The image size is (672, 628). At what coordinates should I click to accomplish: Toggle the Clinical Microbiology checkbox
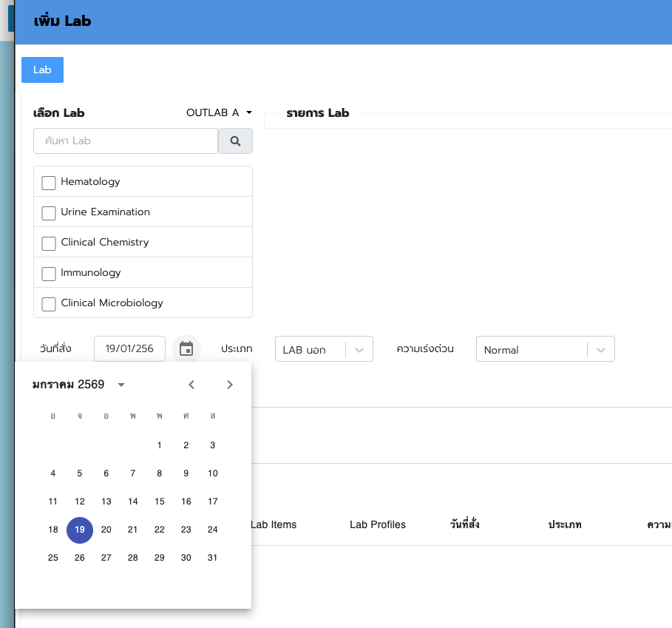click(x=49, y=304)
